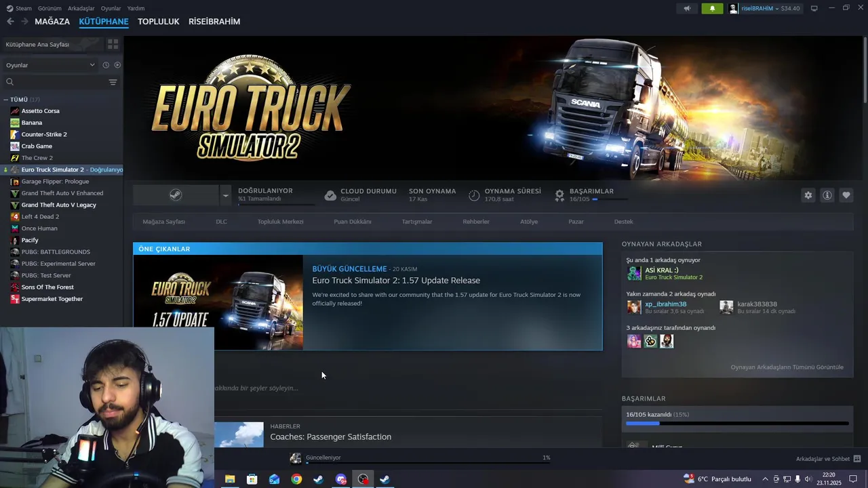The height and width of the screenshot is (488, 868).
Task: Go to MAĞAZA tab
Action: click(52, 22)
